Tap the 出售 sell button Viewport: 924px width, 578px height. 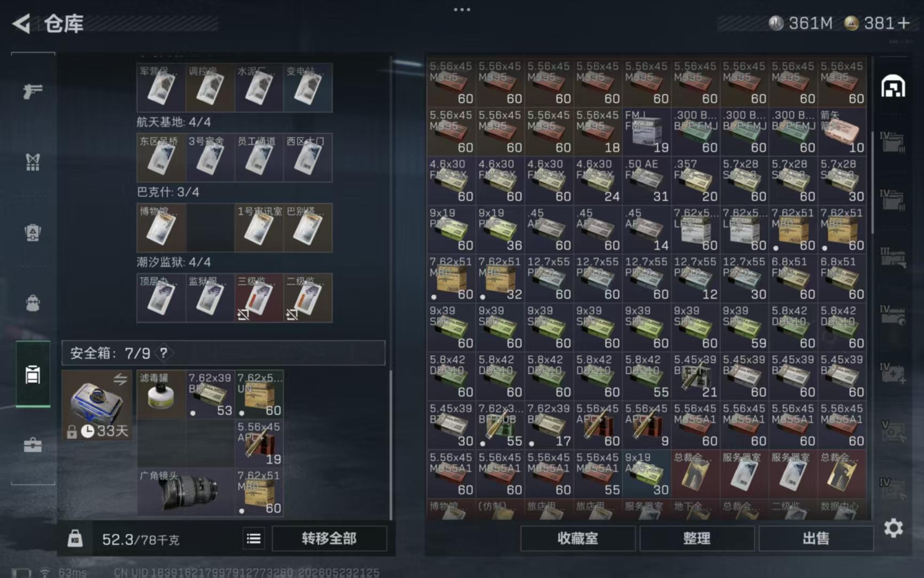pos(816,538)
